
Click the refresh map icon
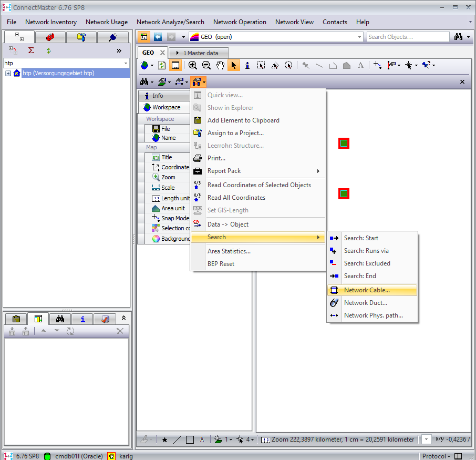click(x=162, y=65)
